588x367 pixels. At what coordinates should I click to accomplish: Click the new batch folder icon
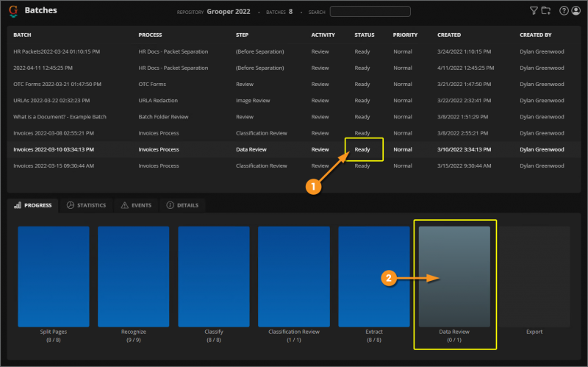coord(545,11)
